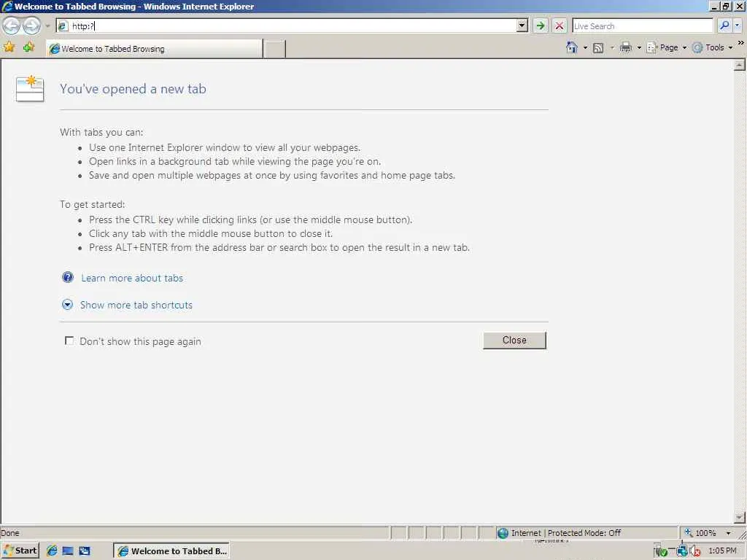
Task: Select the Welcome to Tabbed Browsing tab
Action: pyautogui.click(x=154, y=49)
